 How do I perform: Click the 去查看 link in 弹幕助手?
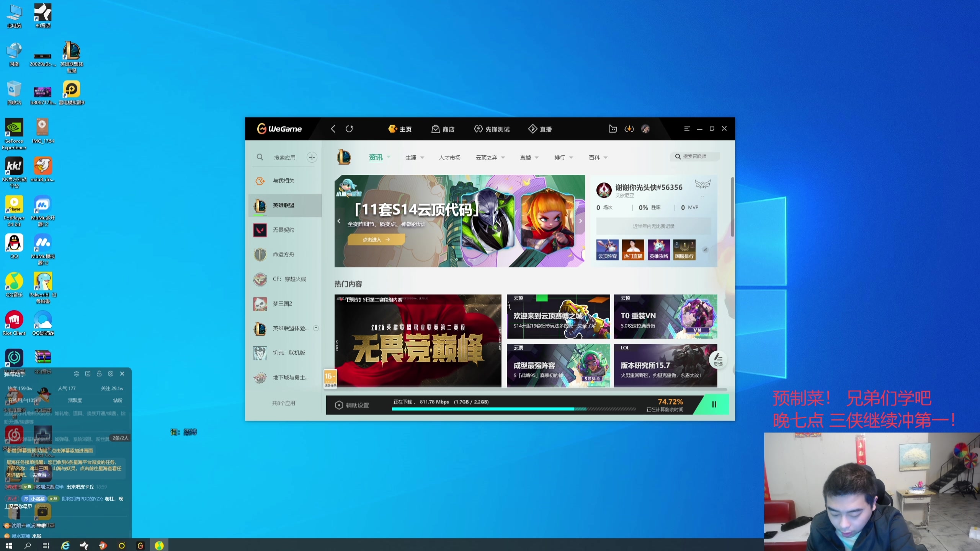click(41, 475)
